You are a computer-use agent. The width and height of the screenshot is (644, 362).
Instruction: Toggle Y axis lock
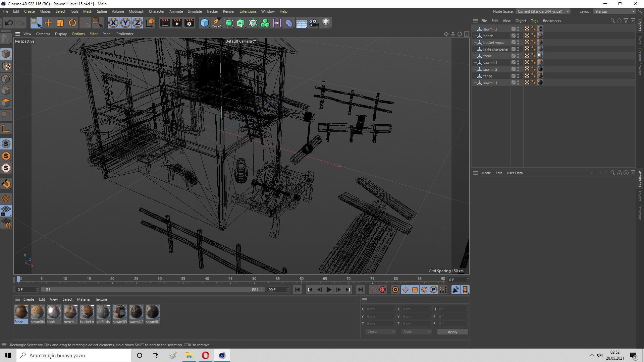pyautogui.click(x=125, y=23)
